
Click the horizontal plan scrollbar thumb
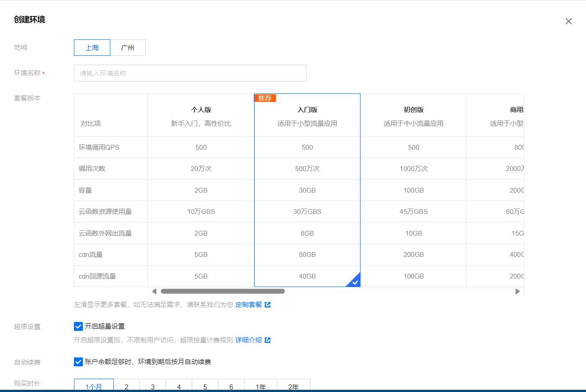[223, 291]
